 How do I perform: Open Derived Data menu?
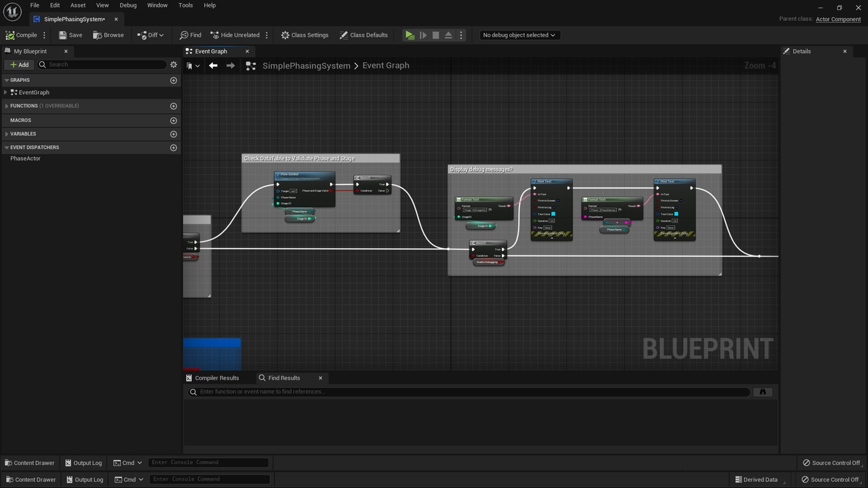point(755,480)
